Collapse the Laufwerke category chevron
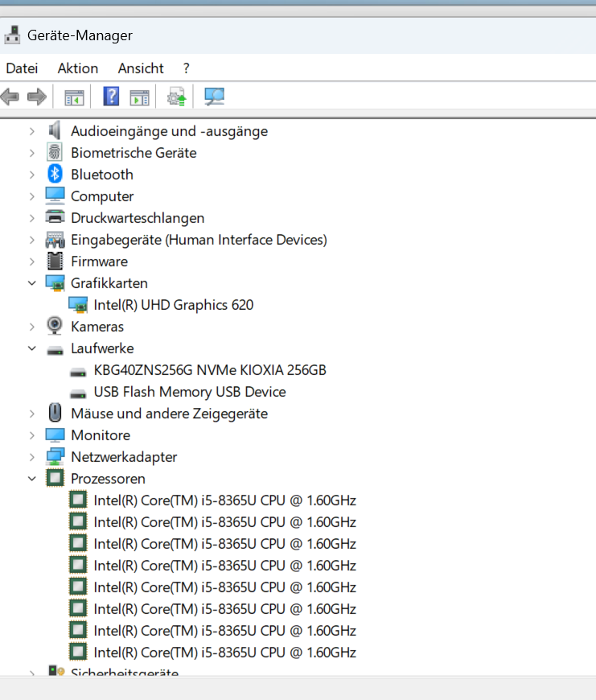The height and width of the screenshot is (700, 596). 31,348
